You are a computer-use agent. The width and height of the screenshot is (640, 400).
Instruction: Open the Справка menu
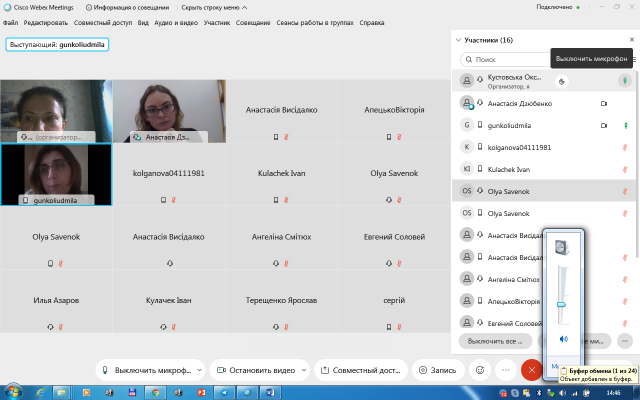click(x=372, y=23)
